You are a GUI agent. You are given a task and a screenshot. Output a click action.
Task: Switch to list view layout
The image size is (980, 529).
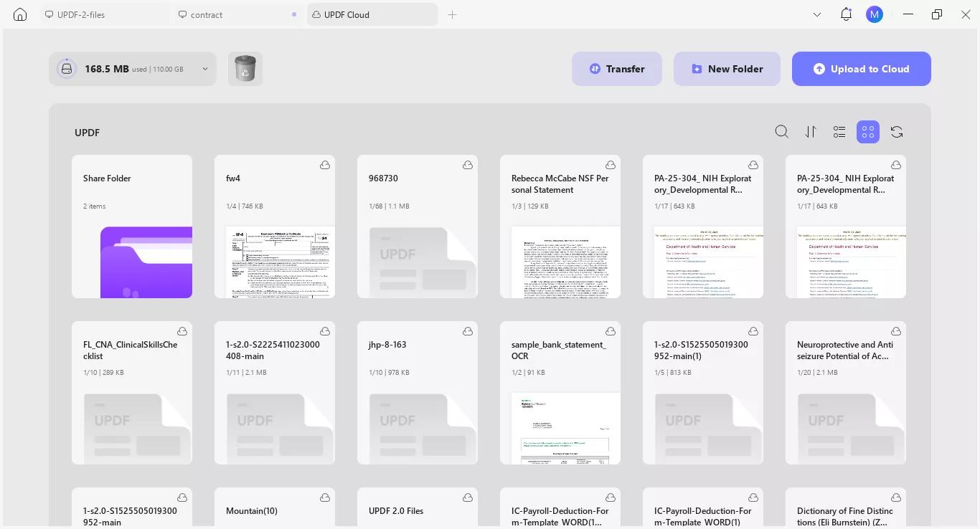click(x=839, y=132)
